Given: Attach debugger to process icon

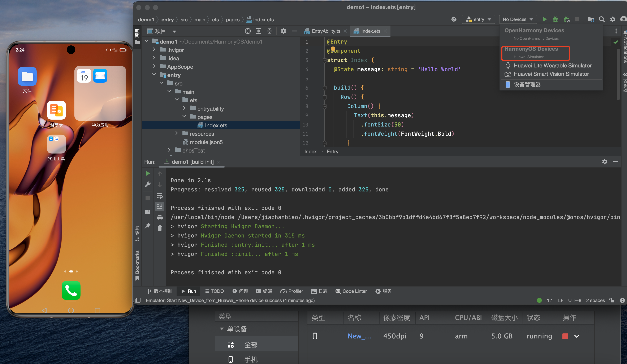Looking at the screenshot, I should click(x=567, y=19).
